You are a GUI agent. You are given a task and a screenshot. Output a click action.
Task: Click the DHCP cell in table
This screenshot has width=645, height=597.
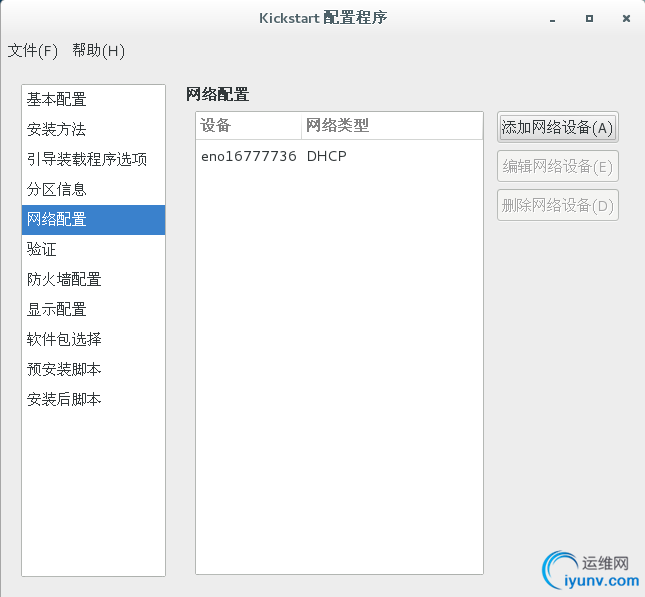point(327,156)
